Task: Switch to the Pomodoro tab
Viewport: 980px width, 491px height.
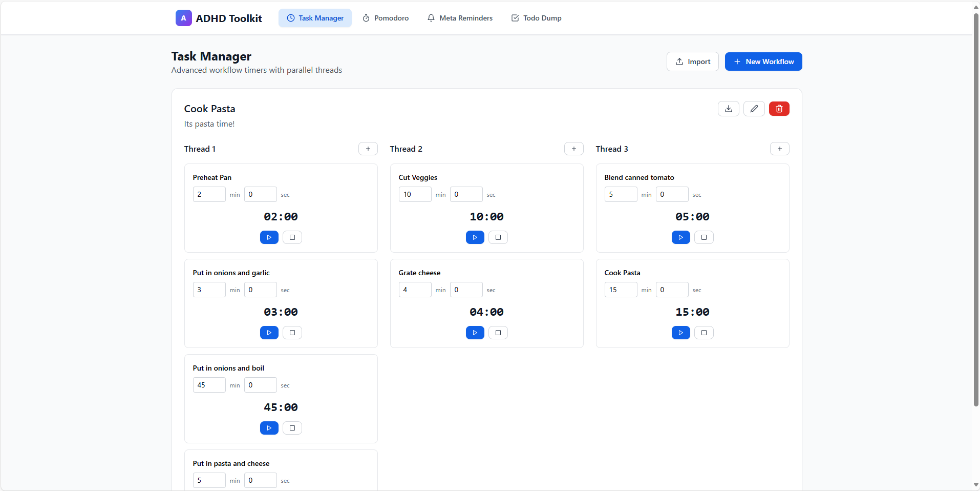Action: [x=386, y=18]
